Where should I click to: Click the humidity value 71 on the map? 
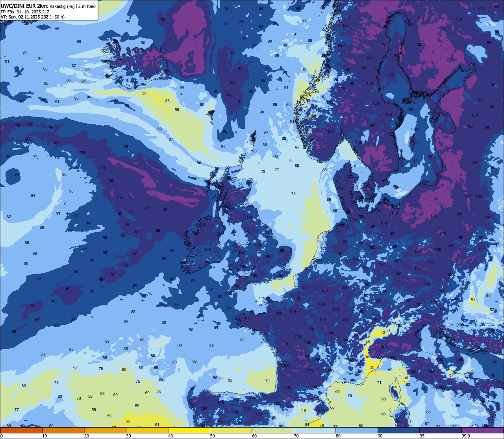[379, 382]
